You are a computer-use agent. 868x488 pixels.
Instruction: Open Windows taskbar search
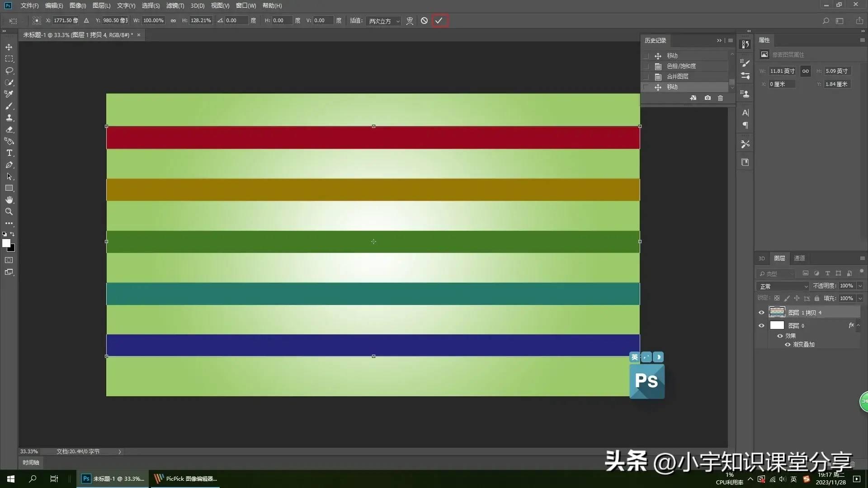pos(33,479)
